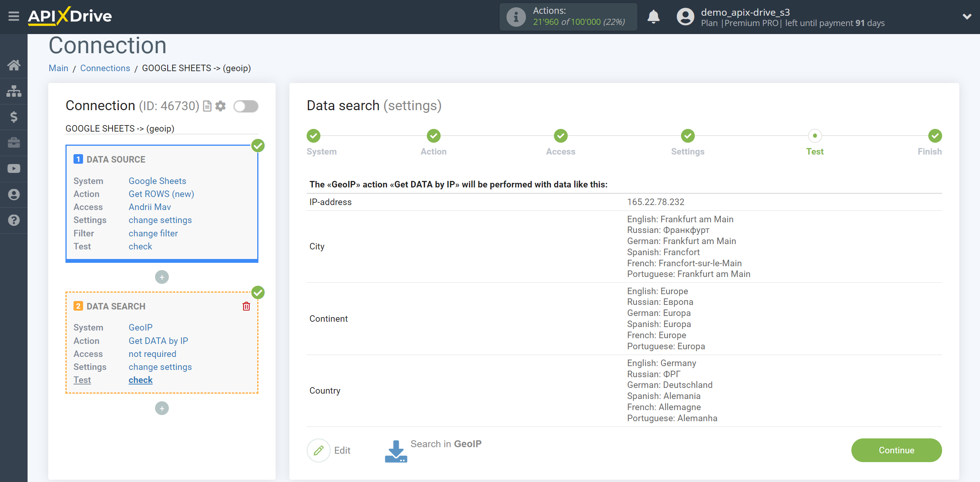Click the not required access link
Screen dimensions: 980x482
point(152,354)
